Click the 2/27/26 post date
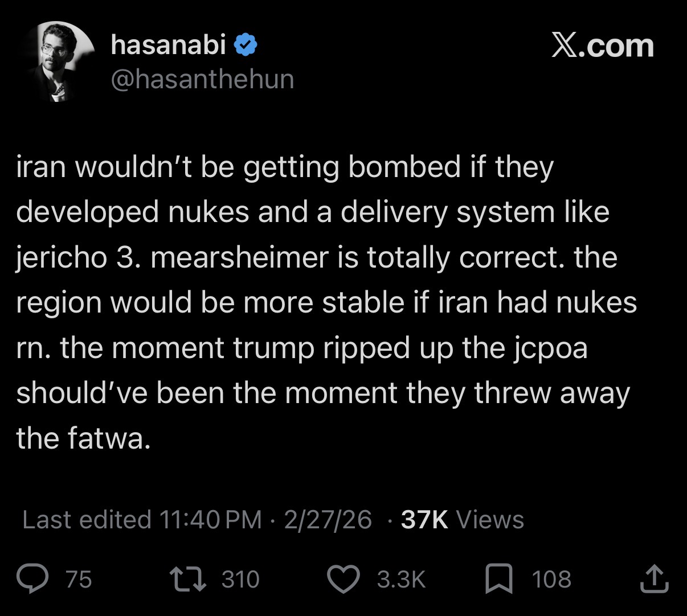Image resolution: width=687 pixels, height=616 pixels. click(328, 520)
